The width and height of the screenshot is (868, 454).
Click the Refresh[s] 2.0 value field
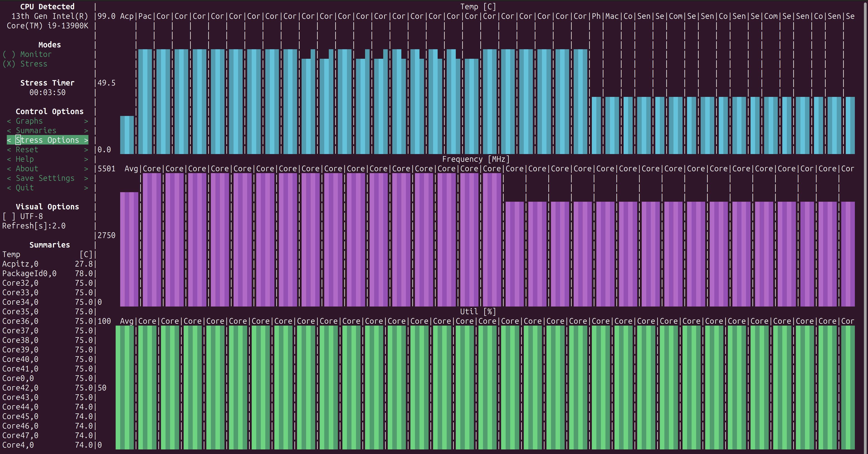coord(59,226)
